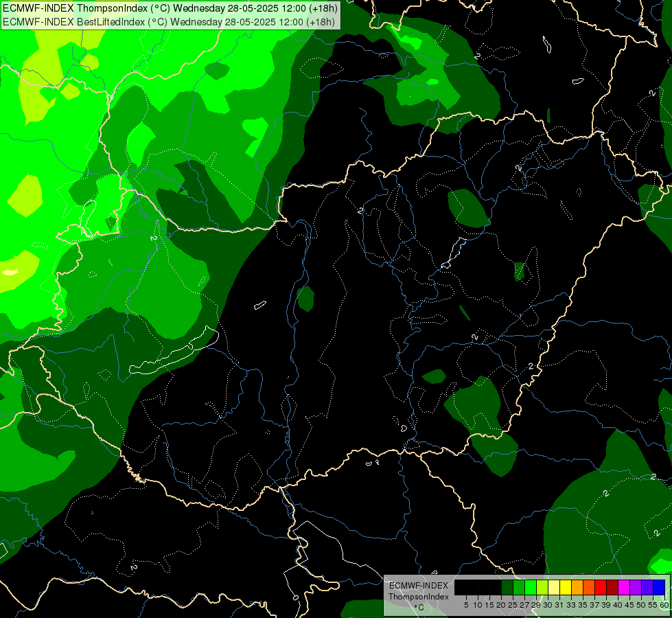672x618 pixels.
Task: Pick the bright yellow 31–33 legend swatch
Action: click(x=566, y=587)
